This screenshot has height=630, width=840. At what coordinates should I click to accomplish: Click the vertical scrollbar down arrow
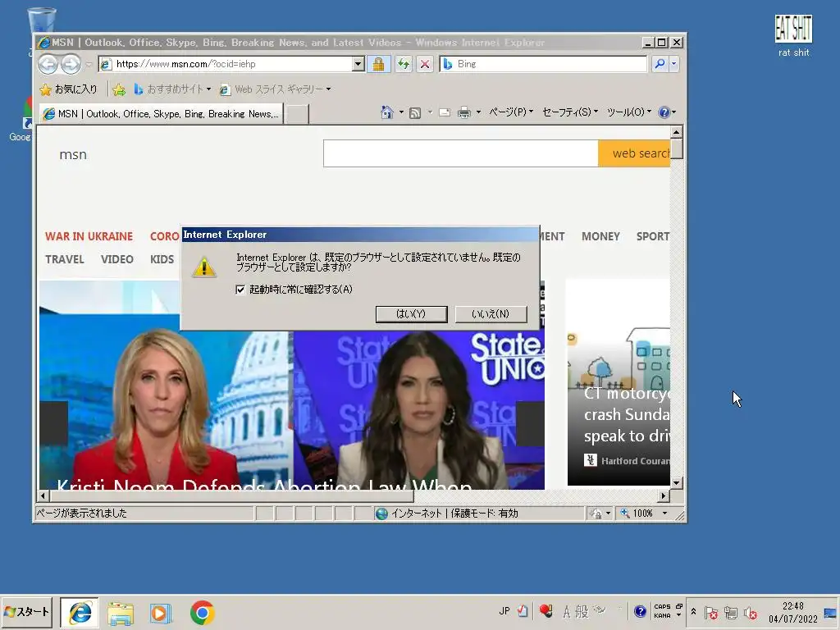(677, 482)
